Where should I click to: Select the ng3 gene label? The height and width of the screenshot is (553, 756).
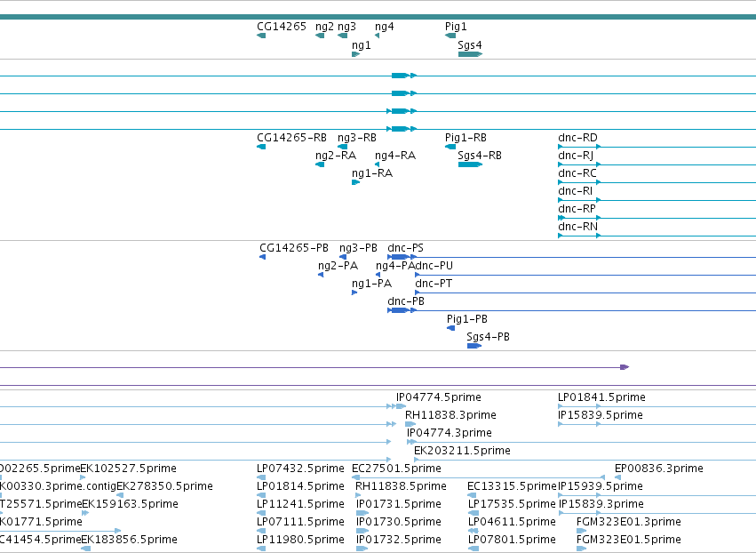click(x=346, y=27)
